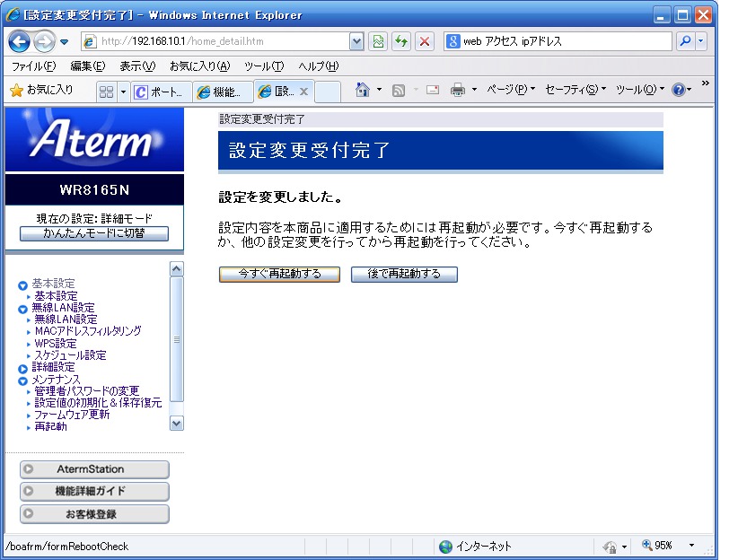This screenshot has height=560, width=738.
Task: Open the ファームウェア更新 link
Action: click(x=72, y=415)
